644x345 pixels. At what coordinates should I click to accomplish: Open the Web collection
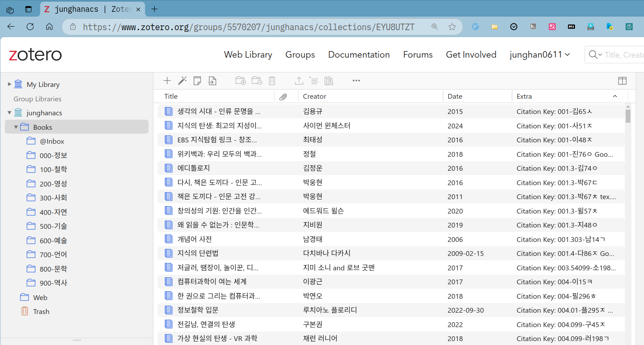tap(40, 297)
